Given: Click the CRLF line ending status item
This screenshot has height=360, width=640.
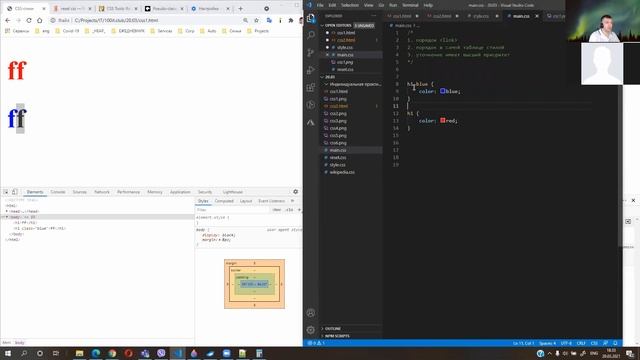Looking at the screenshot, I should pos(581,343).
